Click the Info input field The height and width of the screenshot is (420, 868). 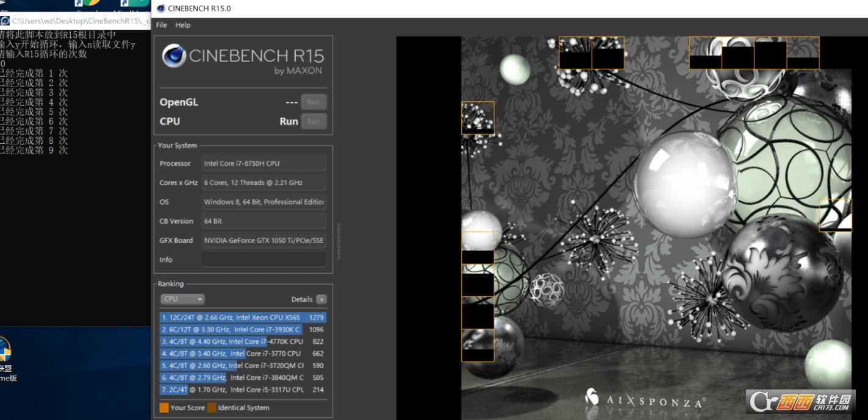(264, 260)
